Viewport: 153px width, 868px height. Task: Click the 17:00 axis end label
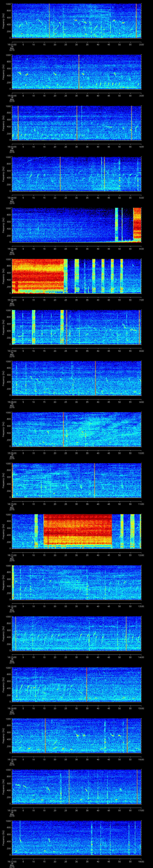pos(141,810)
